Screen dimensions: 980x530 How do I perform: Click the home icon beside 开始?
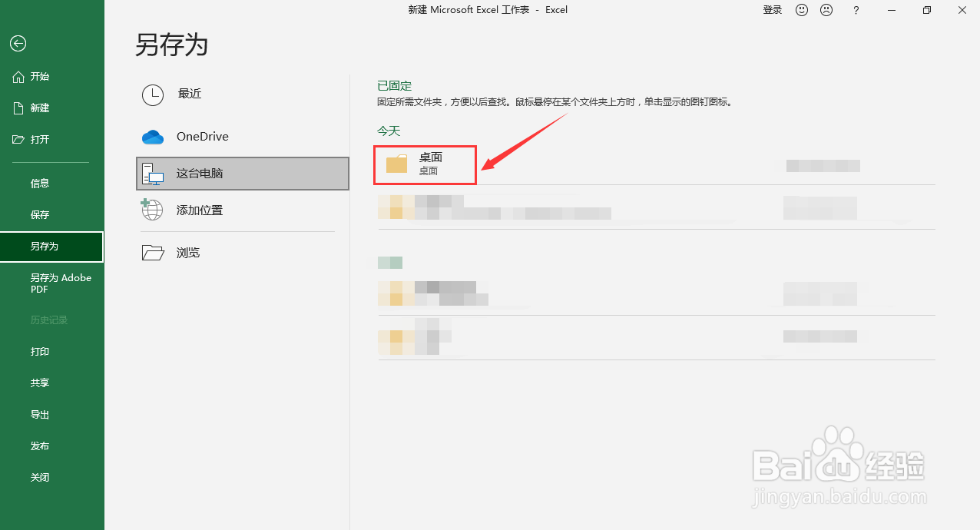[x=19, y=77]
